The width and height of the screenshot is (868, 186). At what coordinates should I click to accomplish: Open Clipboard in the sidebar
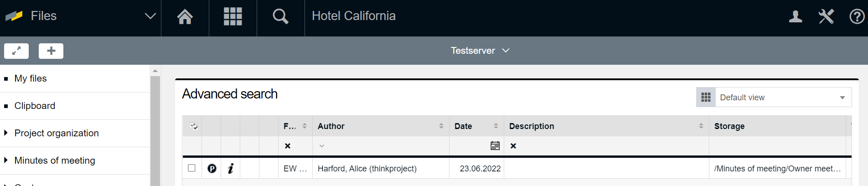(35, 106)
